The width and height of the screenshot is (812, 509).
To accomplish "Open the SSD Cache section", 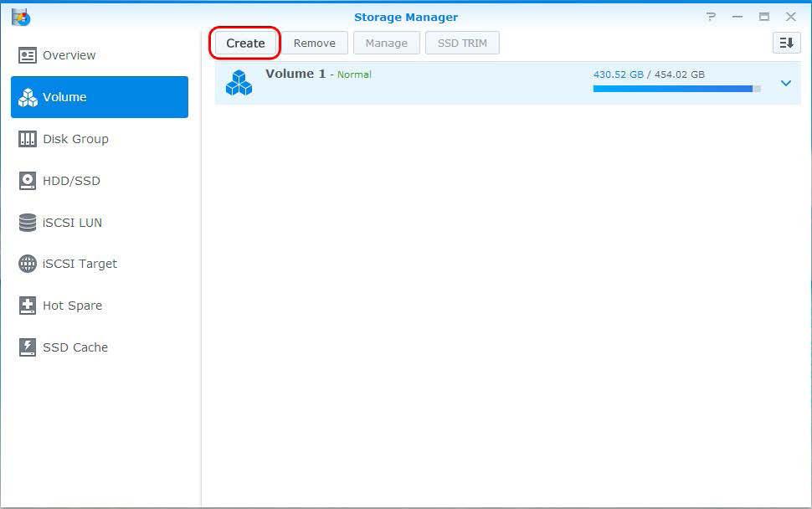I will pyautogui.click(x=100, y=347).
